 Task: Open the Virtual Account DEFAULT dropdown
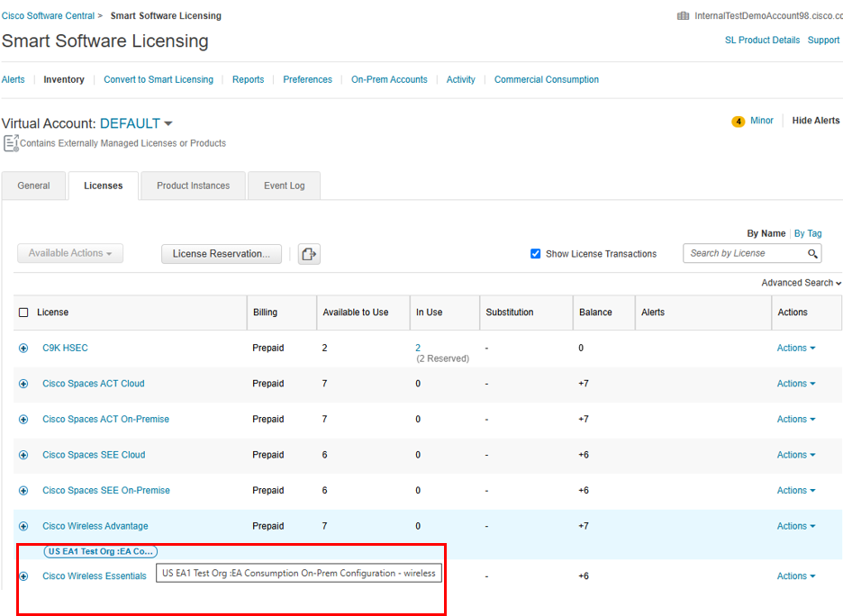tap(136, 123)
